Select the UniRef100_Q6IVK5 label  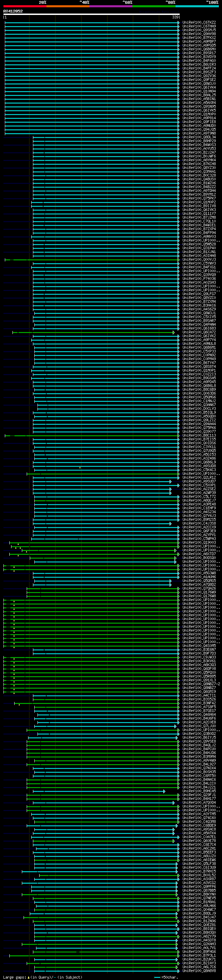(x=199, y=110)
